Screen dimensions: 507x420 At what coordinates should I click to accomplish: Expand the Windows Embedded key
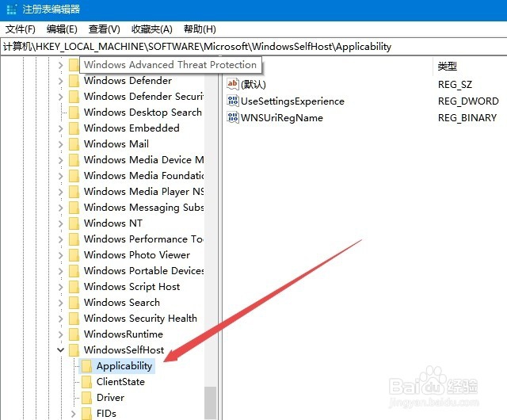click(x=60, y=128)
